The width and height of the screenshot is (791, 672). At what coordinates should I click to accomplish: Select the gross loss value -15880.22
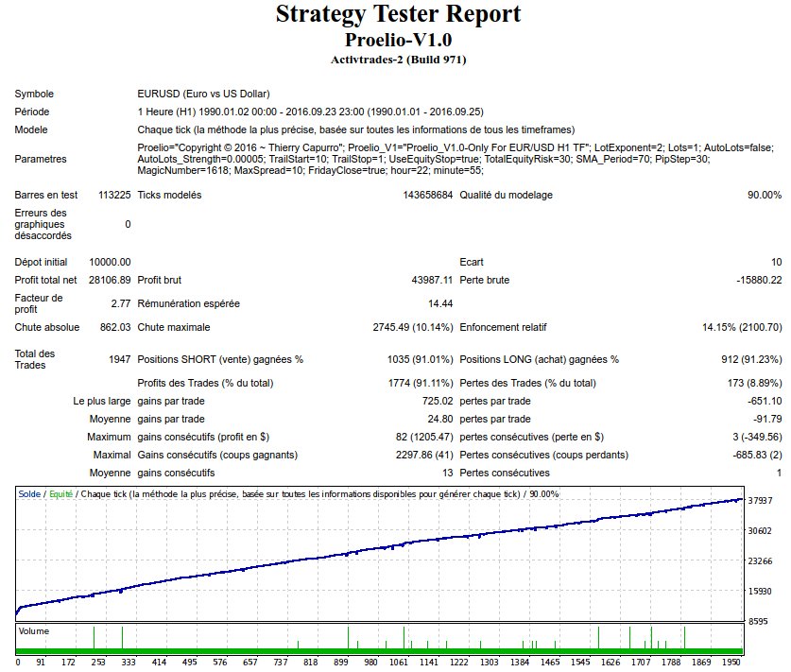tap(759, 280)
